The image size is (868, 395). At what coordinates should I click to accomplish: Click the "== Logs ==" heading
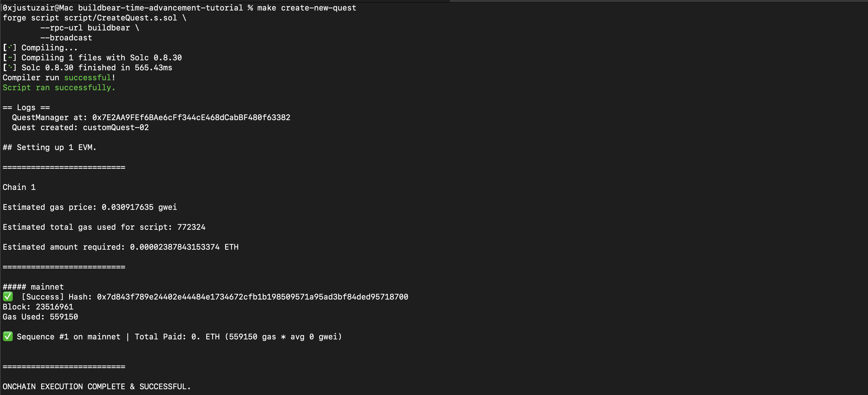(x=26, y=108)
